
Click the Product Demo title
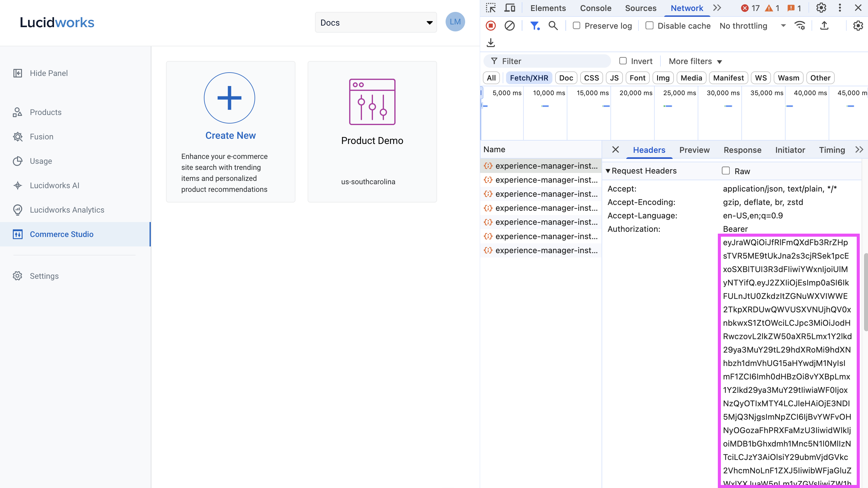372,140
